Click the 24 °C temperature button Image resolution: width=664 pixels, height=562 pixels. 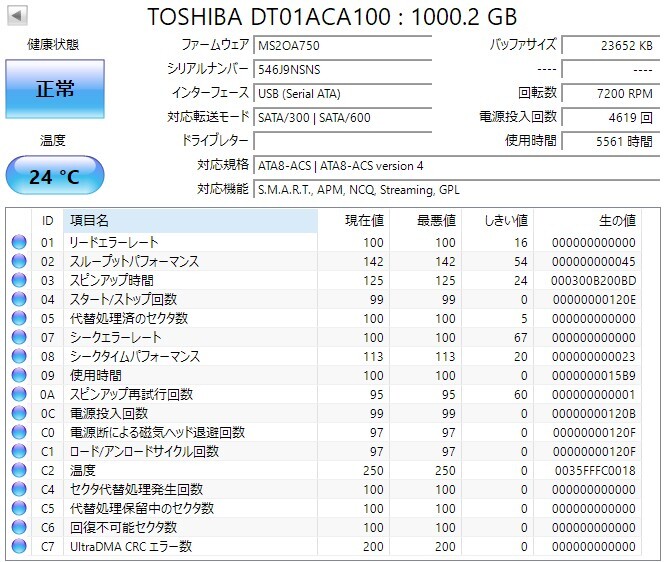(55, 175)
